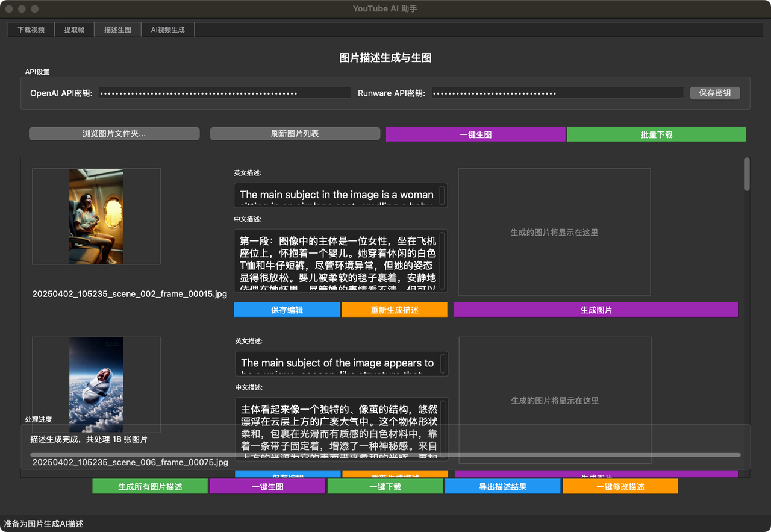The width and height of the screenshot is (771, 532).
Task: Open the 提取帧 tab
Action: 75,30
